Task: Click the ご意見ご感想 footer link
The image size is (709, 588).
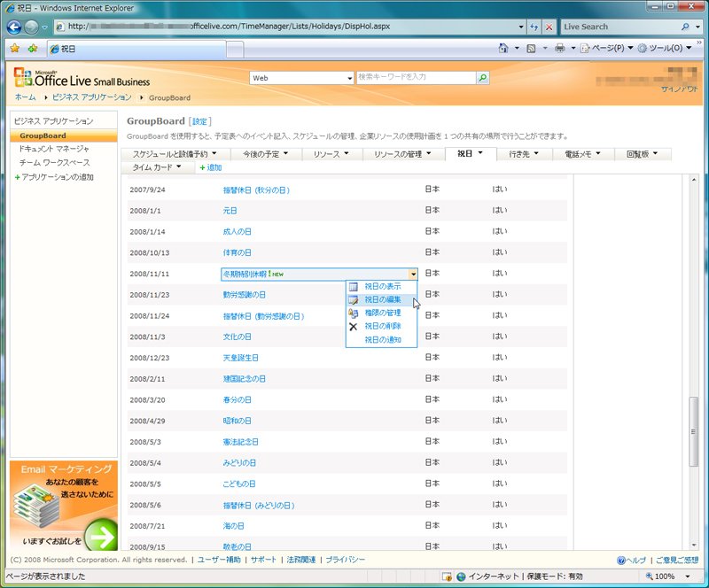Action: 677,561
